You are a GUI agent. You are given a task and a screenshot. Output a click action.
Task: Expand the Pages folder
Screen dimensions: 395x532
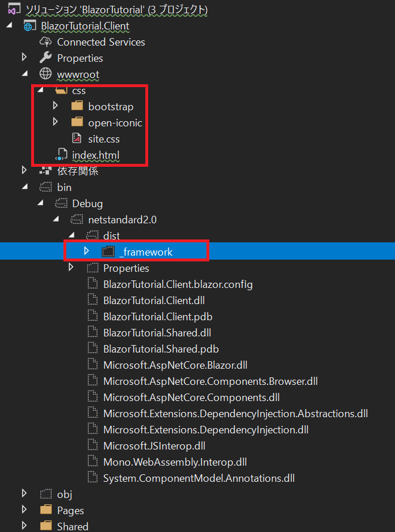tap(24, 509)
